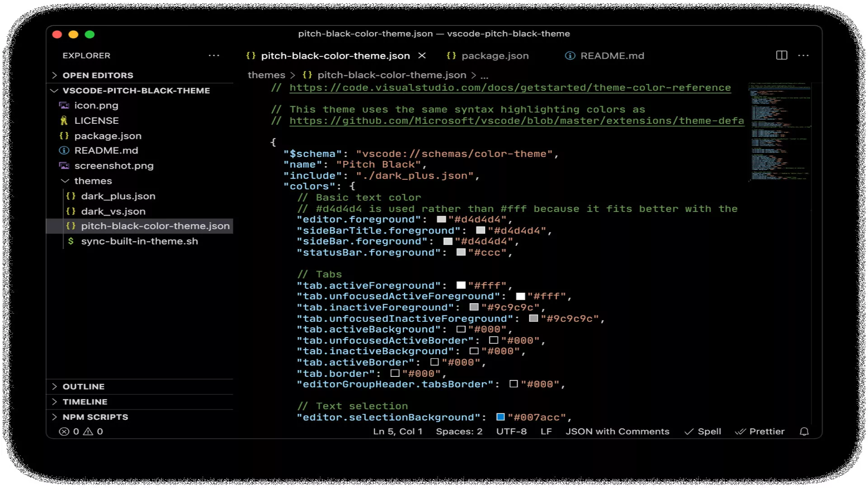This screenshot has width=868, height=488.
Task: Open the editor More Actions ellipsis
Action: point(803,55)
